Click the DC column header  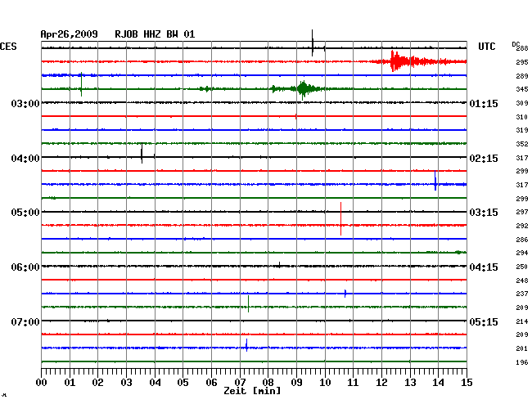pos(516,44)
